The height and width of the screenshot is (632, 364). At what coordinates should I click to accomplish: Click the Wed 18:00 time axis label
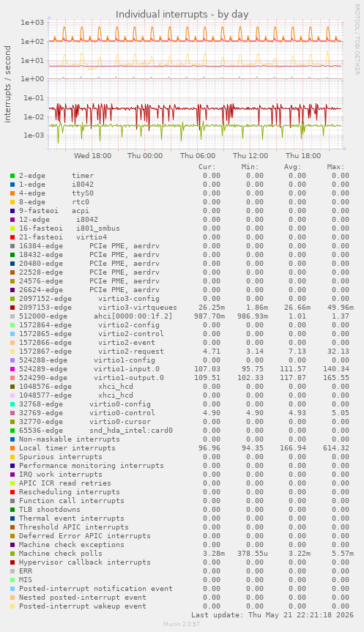click(x=93, y=156)
